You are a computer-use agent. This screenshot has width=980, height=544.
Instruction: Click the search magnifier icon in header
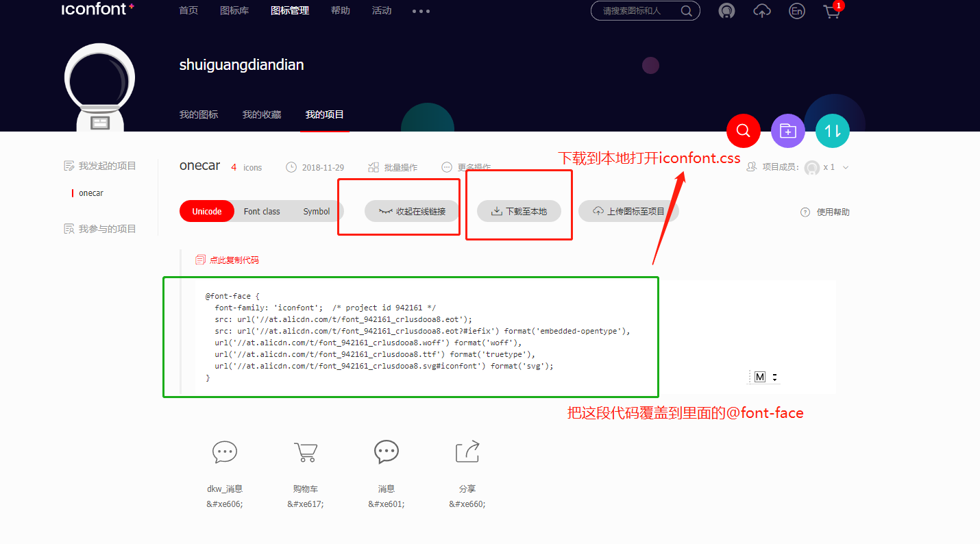(687, 11)
